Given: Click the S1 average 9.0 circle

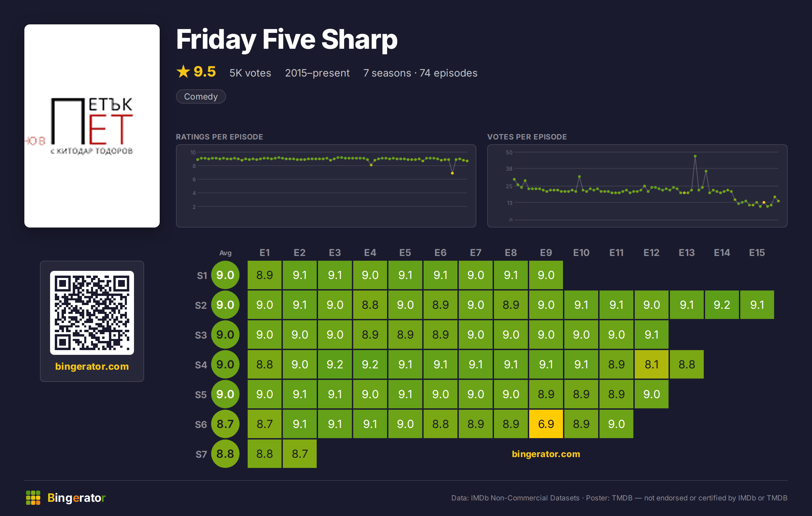Looking at the screenshot, I should [x=225, y=275].
